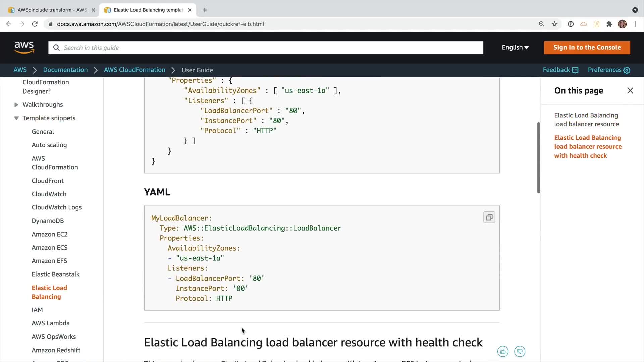Click the thumbs down feedback icon

coord(520,351)
